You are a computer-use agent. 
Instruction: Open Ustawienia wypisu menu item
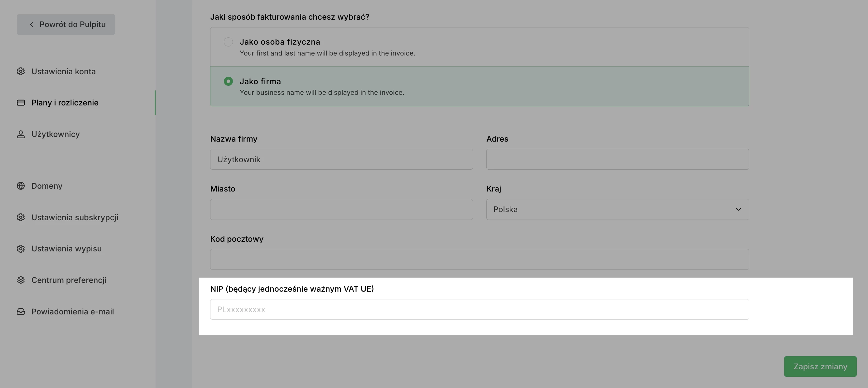click(x=66, y=249)
